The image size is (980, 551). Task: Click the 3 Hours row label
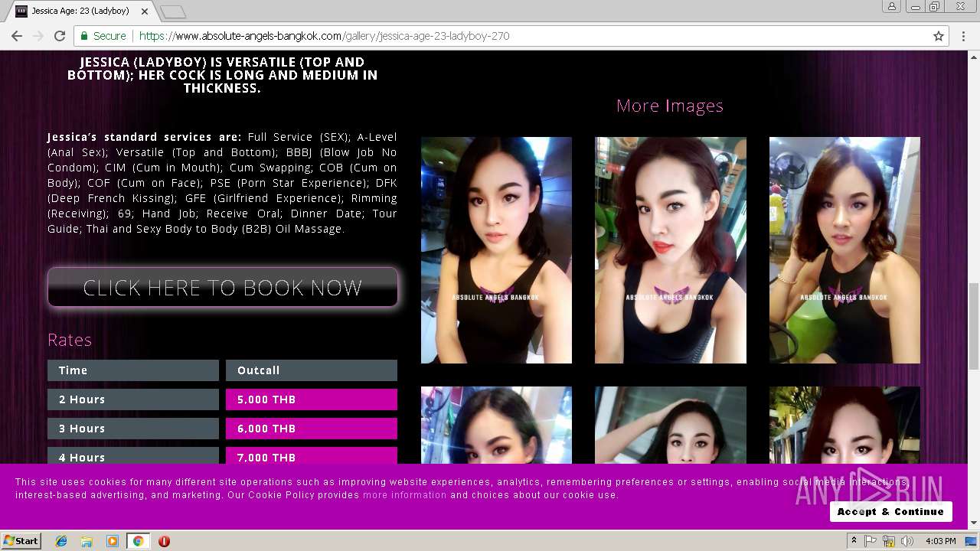coord(133,429)
